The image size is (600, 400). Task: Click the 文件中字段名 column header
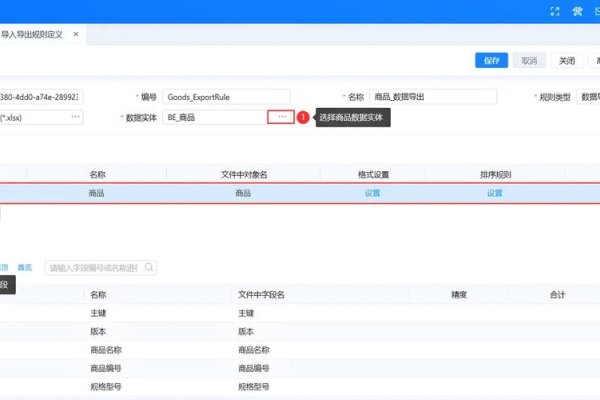click(x=261, y=294)
